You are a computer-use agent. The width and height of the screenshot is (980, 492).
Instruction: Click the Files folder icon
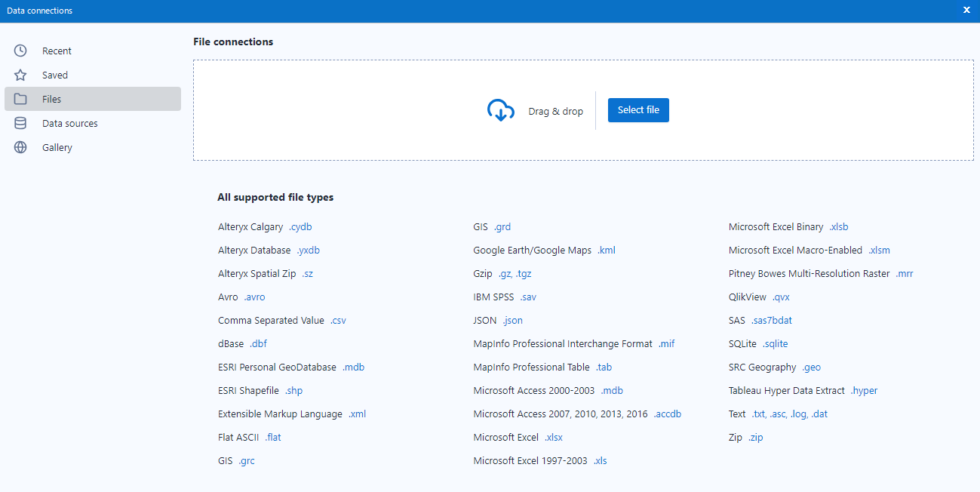20,99
